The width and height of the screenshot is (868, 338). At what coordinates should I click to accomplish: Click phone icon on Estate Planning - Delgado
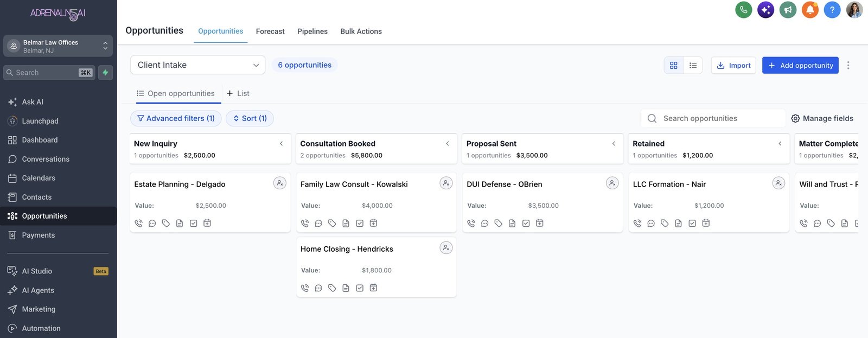tap(139, 223)
